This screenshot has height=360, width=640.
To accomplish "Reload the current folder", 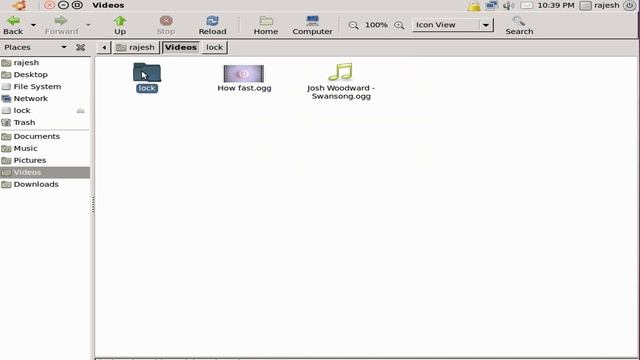I will point(212,25).
